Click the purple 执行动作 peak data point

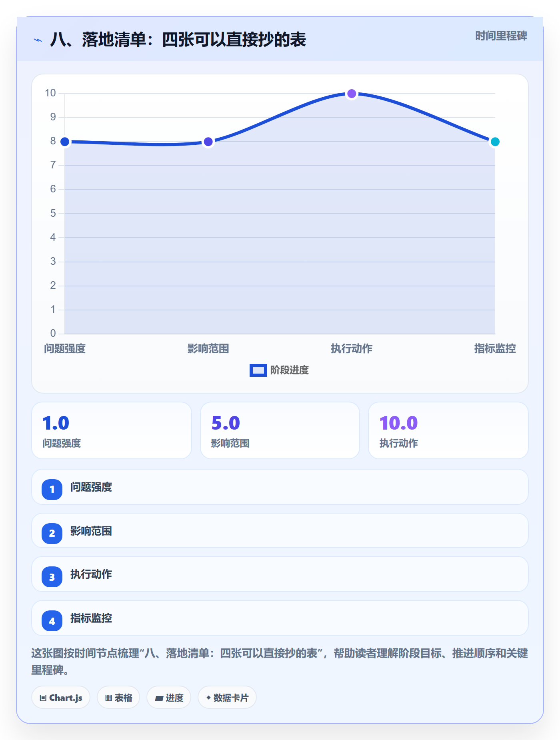352,94
